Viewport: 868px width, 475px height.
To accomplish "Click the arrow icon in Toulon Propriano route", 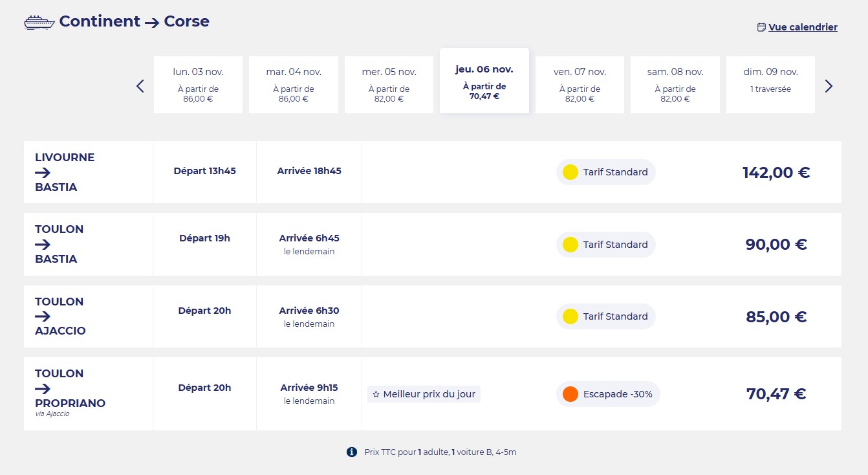I will 43,388.
